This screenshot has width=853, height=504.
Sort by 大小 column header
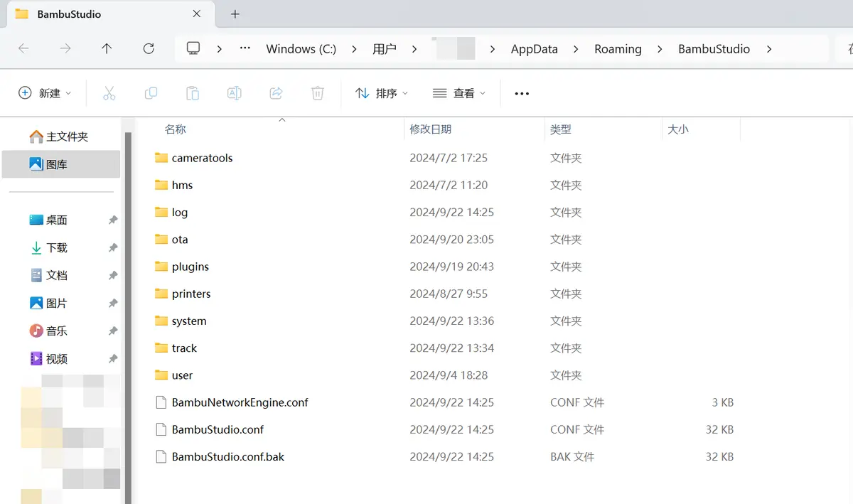pyautogui.click(x=678, y=129)
